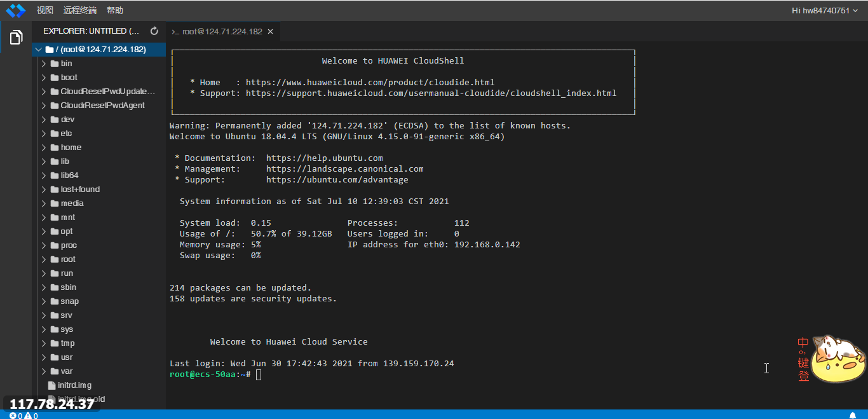This screenshot has height=419, width=868.
Task: Refresh the Explorer with the reload icon
Action: point(154,31)
